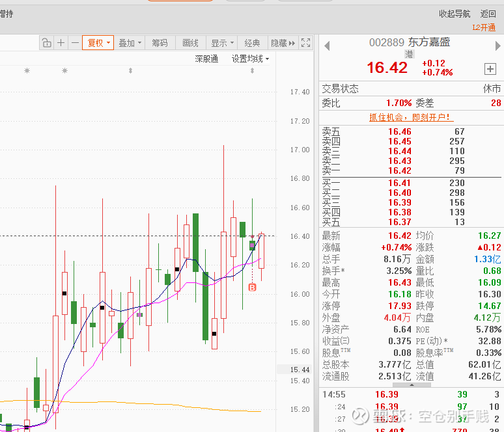Viewport: 504px width, 432px height.
Task: Open the 复权 dropdown
Action: (x=98, y=43)
